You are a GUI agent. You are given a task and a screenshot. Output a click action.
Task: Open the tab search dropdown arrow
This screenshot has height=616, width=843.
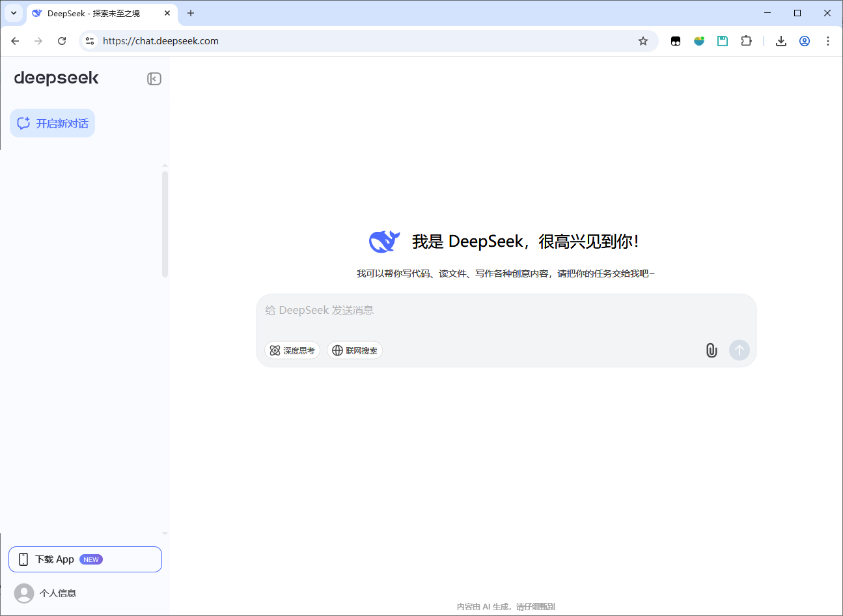(x=14, y=13)
